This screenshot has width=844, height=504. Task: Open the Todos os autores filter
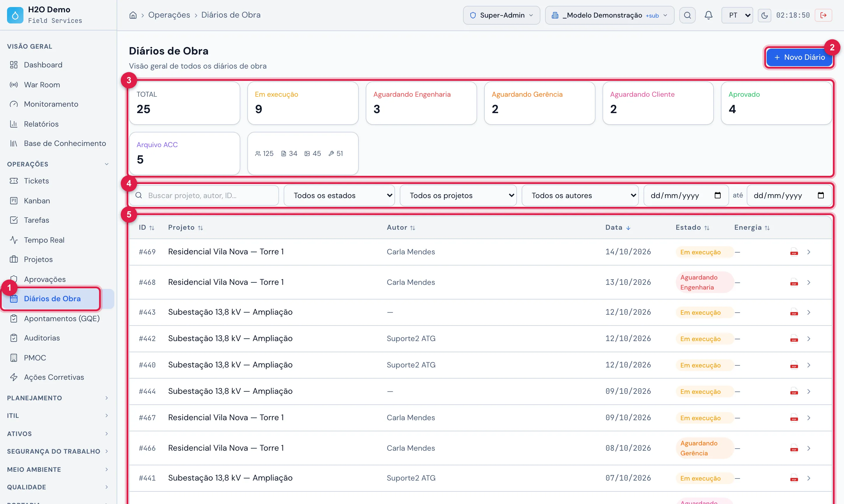pos(580,195)
